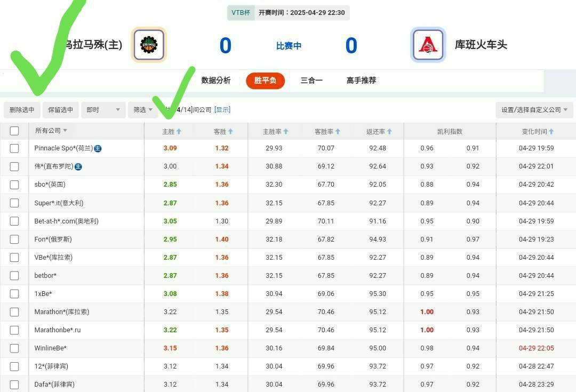Viewport: 576px width, 392px height.
Task: Click Pinnacle 客胜率 value 70.07
Action: coord(326,148)
